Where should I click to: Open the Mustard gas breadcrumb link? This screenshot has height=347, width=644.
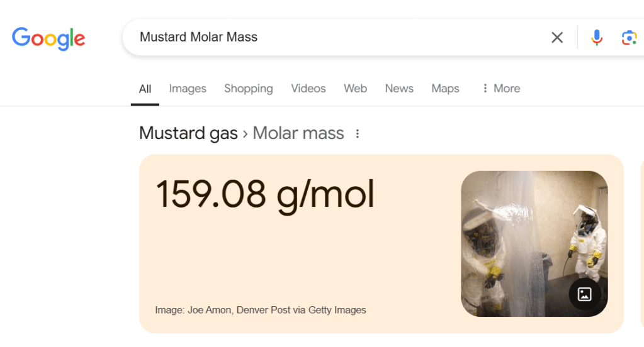(188, 133)
